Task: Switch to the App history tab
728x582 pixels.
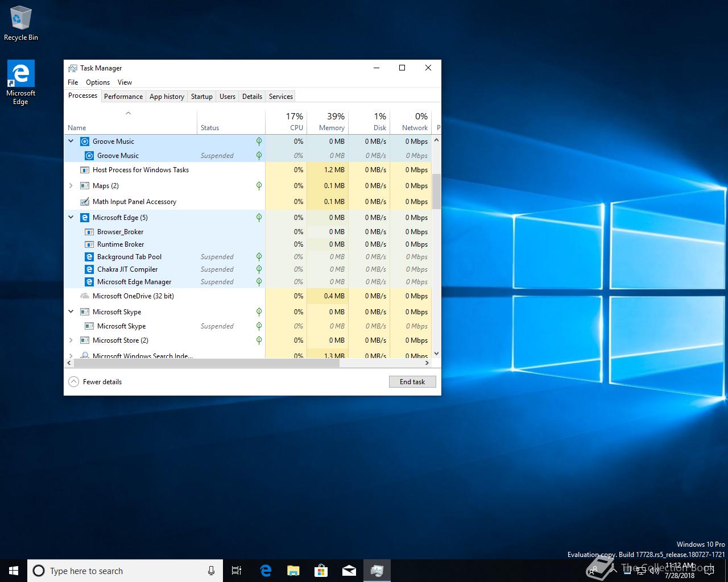Action: (167, 97)
